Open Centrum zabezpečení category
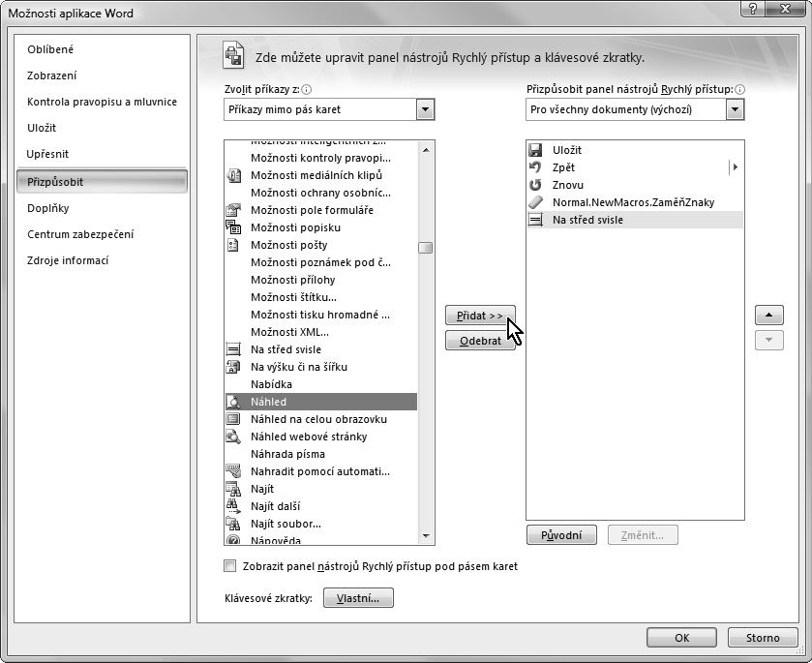 coord(80,234)
